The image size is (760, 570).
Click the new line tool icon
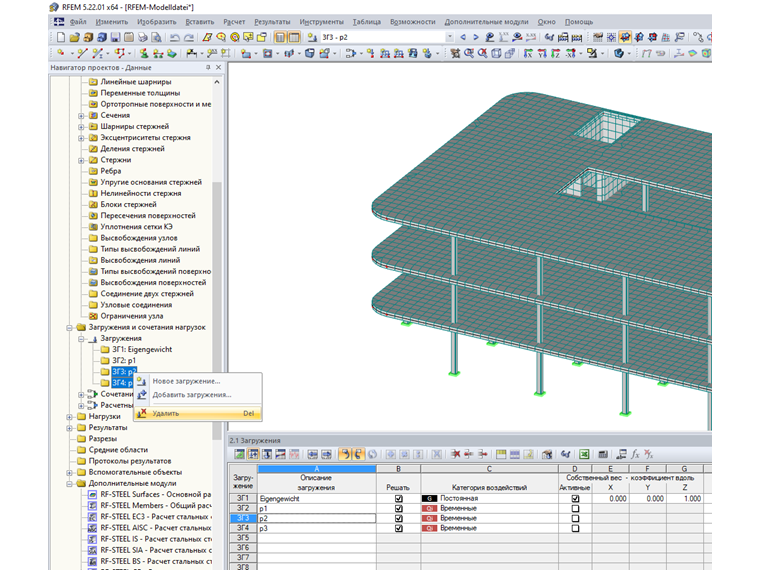82,53
